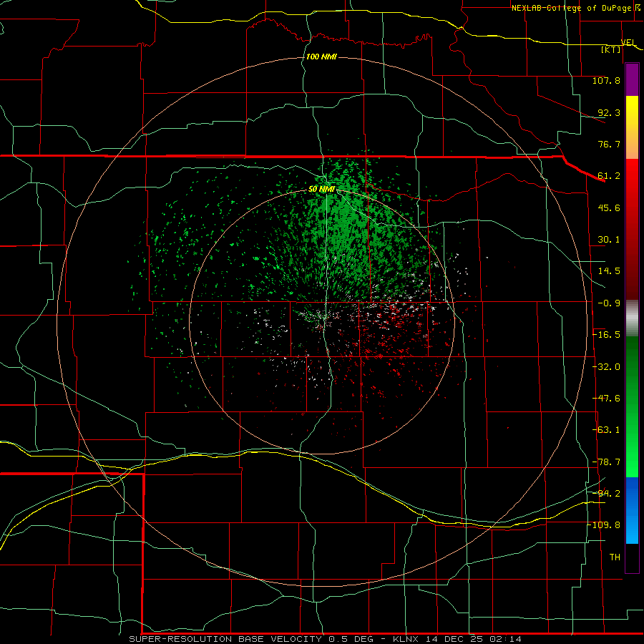Select the -47.6 scale value
The image size is (644, 644).
[606, 399]
